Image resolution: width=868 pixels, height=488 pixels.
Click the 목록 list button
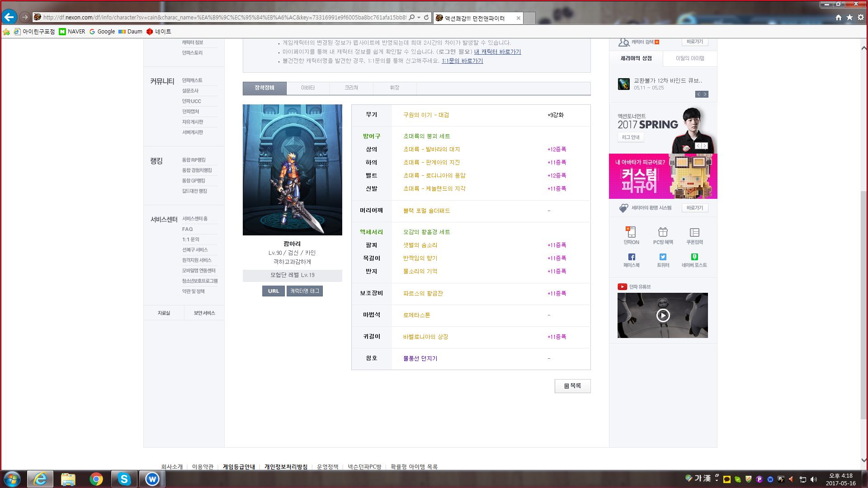pos(572,386)
